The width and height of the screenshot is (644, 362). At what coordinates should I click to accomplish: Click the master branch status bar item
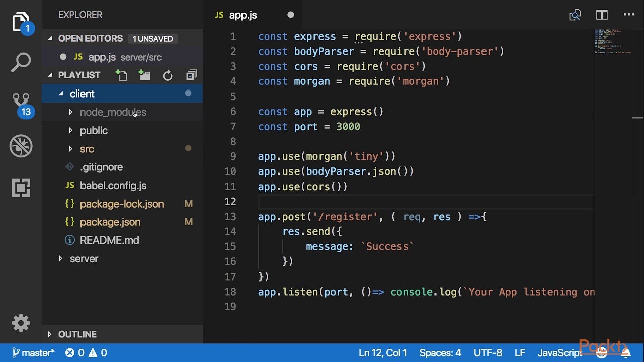click(x=34, y=353)
